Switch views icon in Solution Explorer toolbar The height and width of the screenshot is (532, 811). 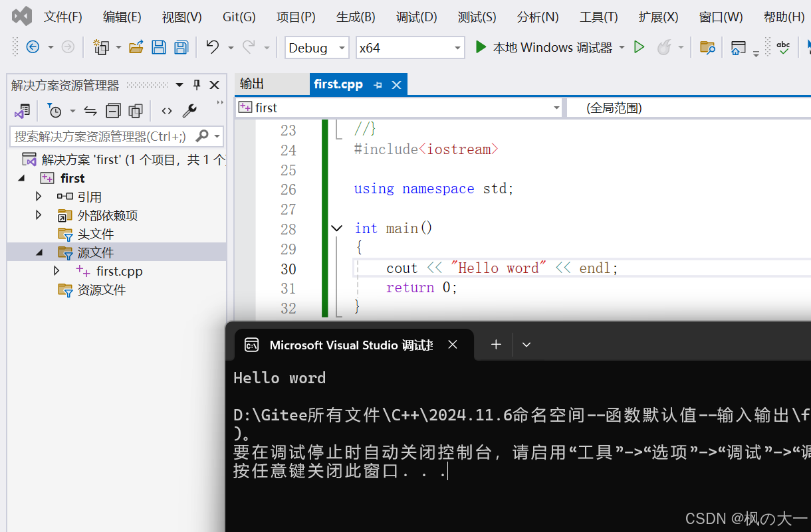[x=22, y=111]
